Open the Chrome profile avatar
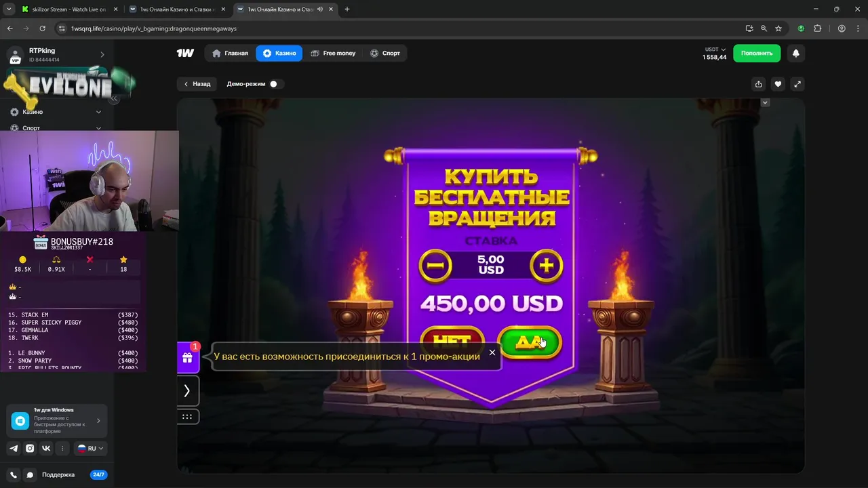This screenshot has height=488, width=868. click(x=842, y=28)
